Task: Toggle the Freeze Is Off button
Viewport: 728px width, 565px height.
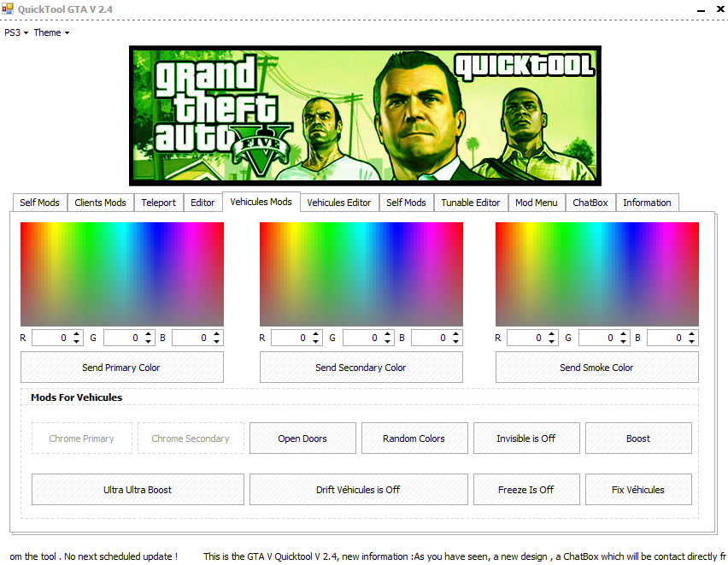Action: [526, 489]
